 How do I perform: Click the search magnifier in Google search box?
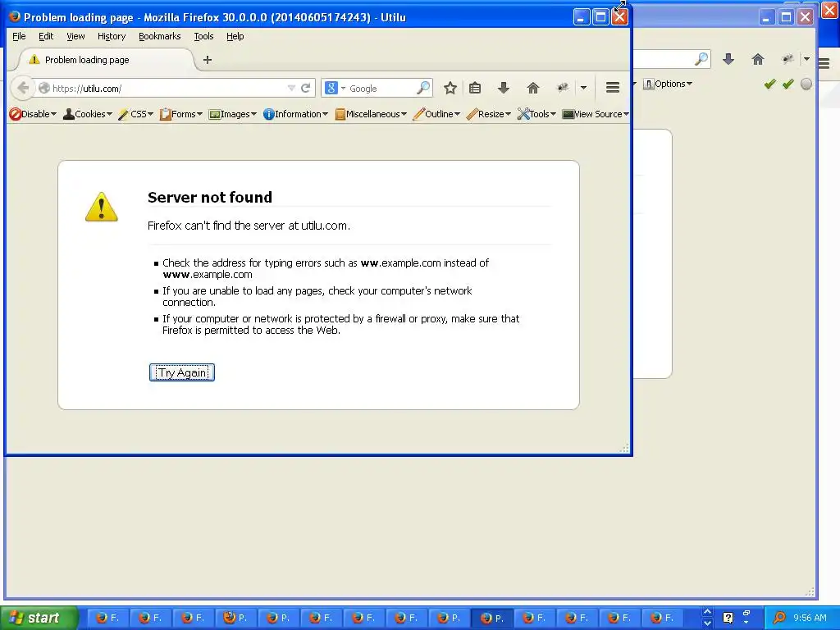click(423, 87)
